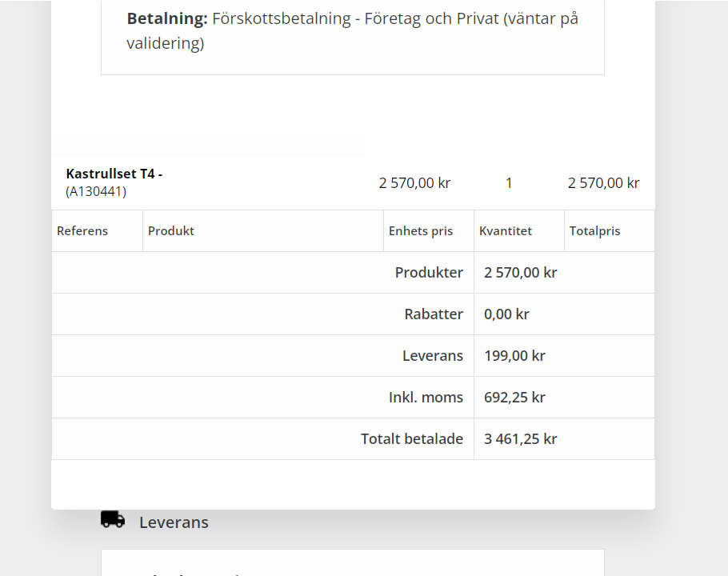Click the delivery cost 199,00 kr
Image resolution: width=728 pixels, height=576 pixels.
[x=514, y=356]
